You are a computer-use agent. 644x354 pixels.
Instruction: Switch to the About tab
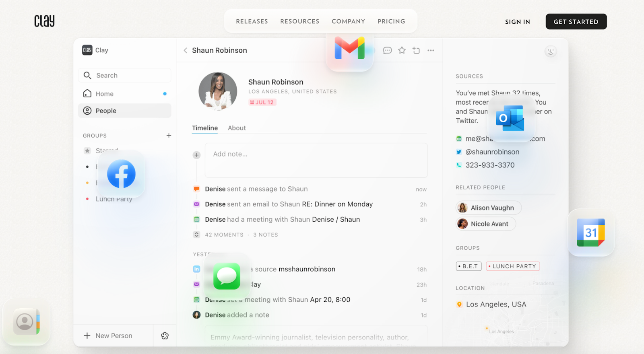pos(237,128)
